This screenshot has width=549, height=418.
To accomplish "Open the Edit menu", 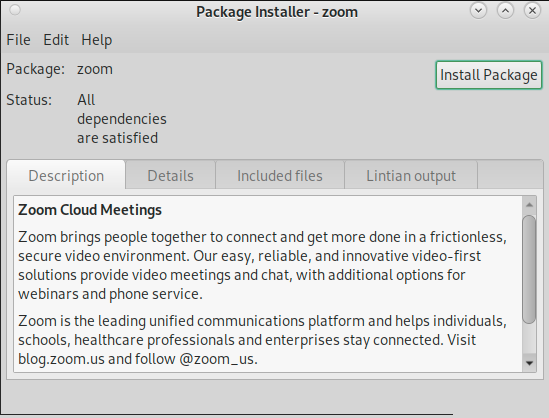I will 56,40.
